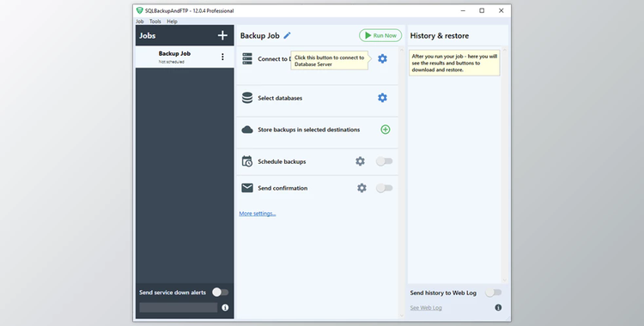The image size is (644, 326).
Task: Open the See Web Log link
Action: tap(426, 308)
